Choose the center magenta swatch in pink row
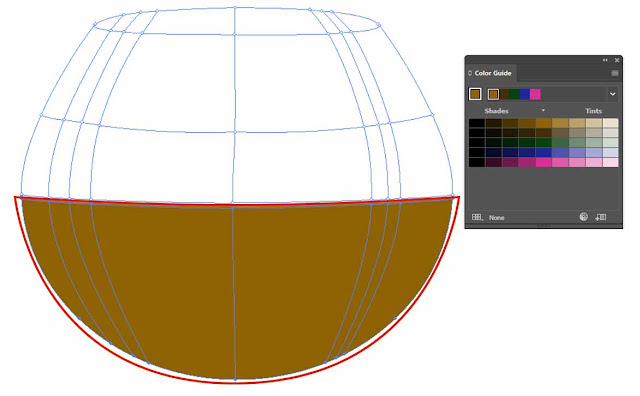Viewport: 640px width, 396px height. pos(543,162)
